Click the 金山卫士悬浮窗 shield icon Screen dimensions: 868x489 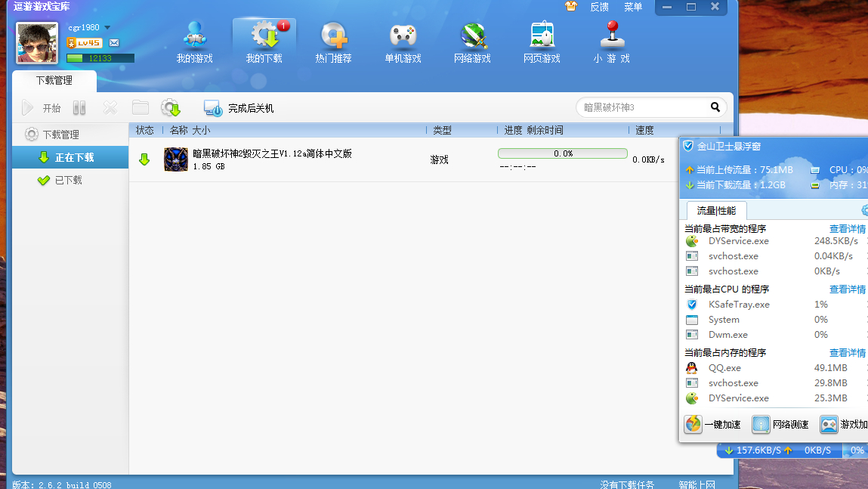tap(688, 146)
